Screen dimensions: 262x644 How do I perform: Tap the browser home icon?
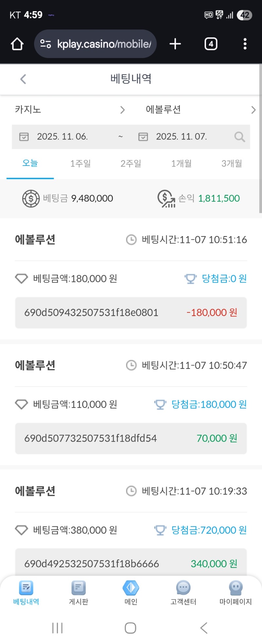pyautogui.click(x=17, y=44)
